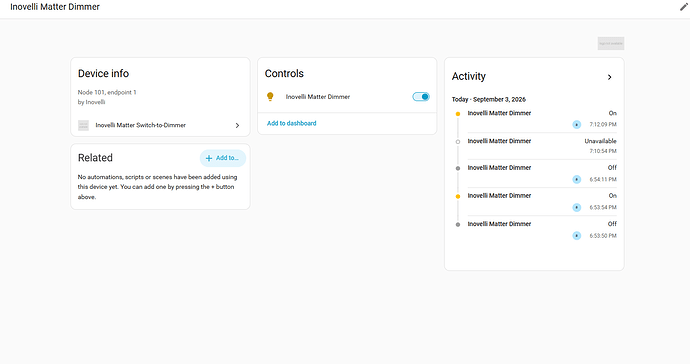Click the 'by Inovelli' manufacturer text
This screenshot has width=690, height=364.
(x=92, y=102)
